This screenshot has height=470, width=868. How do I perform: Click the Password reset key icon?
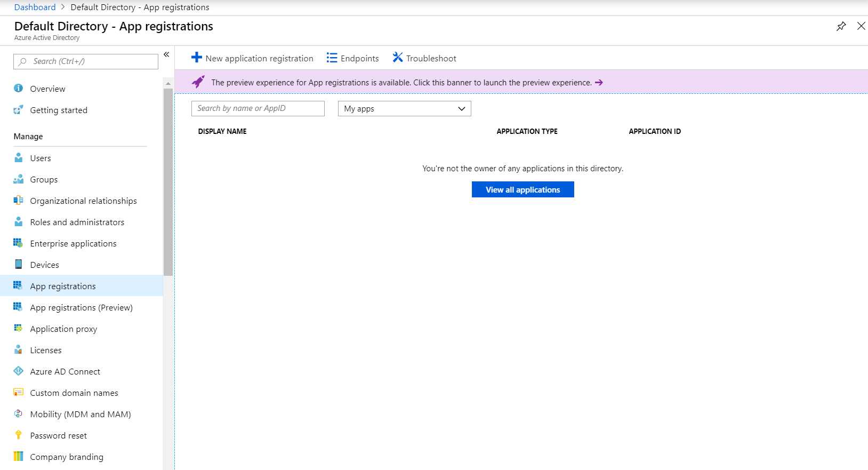[x=18, y=435]
